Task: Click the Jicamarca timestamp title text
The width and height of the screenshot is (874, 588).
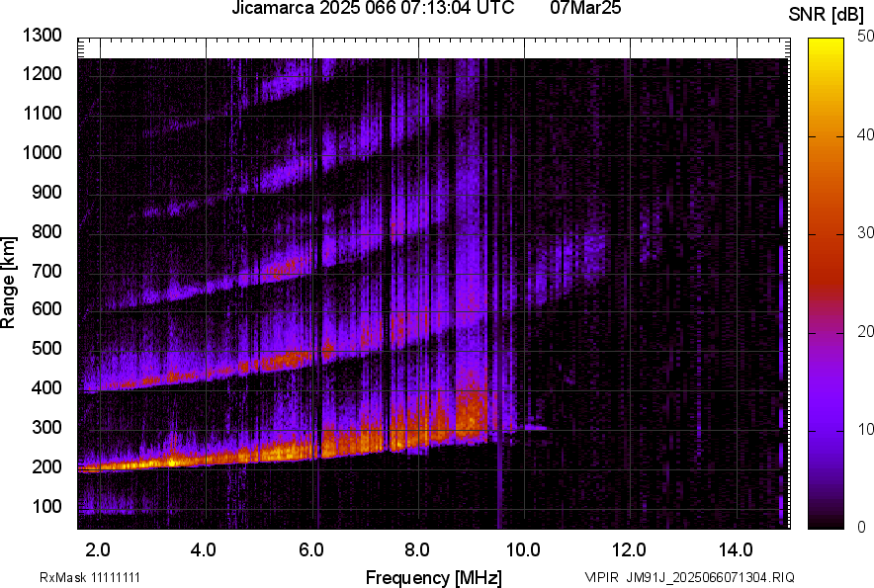Action: (373, 9)
